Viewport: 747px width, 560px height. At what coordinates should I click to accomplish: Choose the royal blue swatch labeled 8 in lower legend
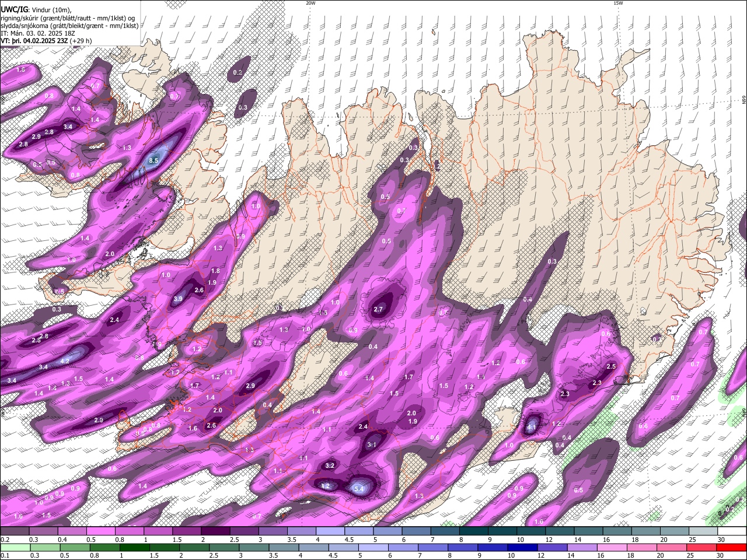click(463, 547)
